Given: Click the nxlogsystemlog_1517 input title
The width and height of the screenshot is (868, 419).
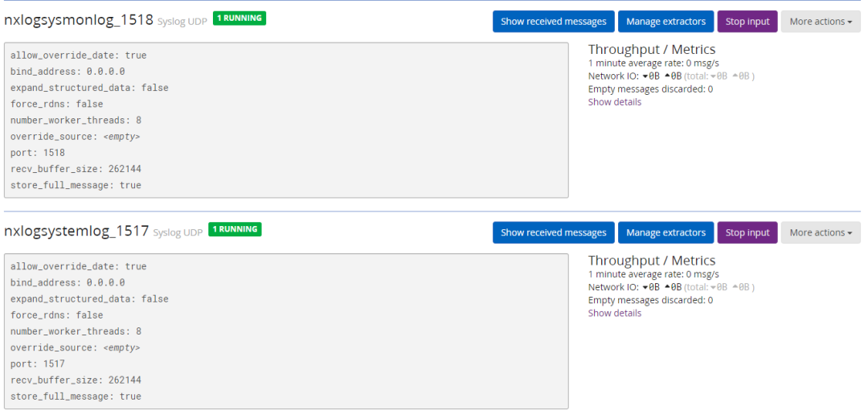Looking at the screenshot, I should pyautogui.click(x=76, y=232).
